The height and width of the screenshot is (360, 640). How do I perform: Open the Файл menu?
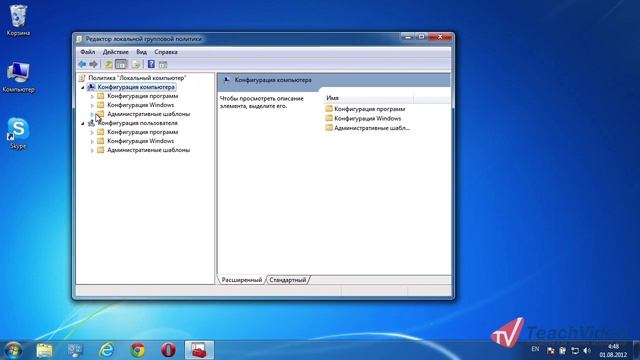coord(87,52)
